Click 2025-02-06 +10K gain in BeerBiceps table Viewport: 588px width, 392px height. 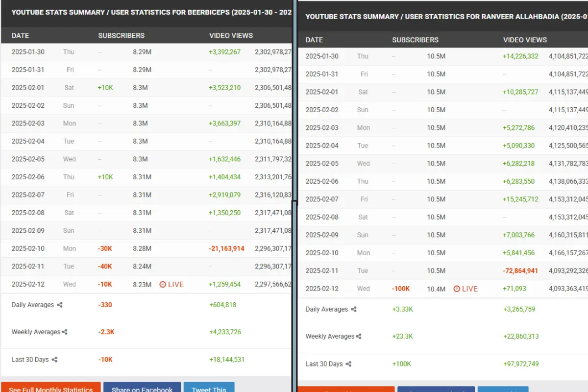coord(105,177)
